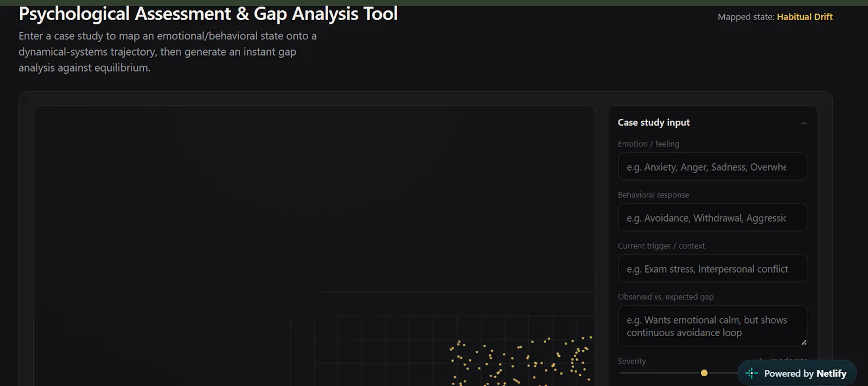The height and width of the screenshot is (386, 868).
Task: Collapse the Case study input panel
Action: (x=803, y=123)
